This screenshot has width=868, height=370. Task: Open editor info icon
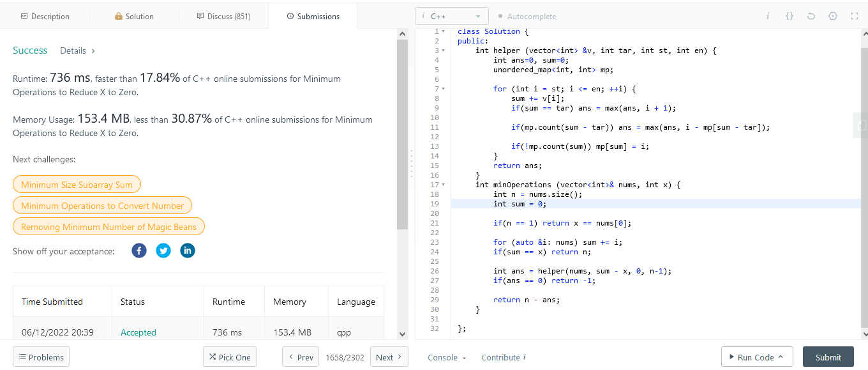click(768, 16)
